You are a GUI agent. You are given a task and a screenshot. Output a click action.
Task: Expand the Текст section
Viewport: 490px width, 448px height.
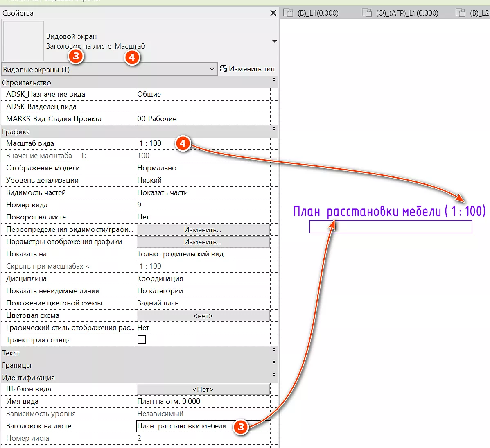coord(274,351)
